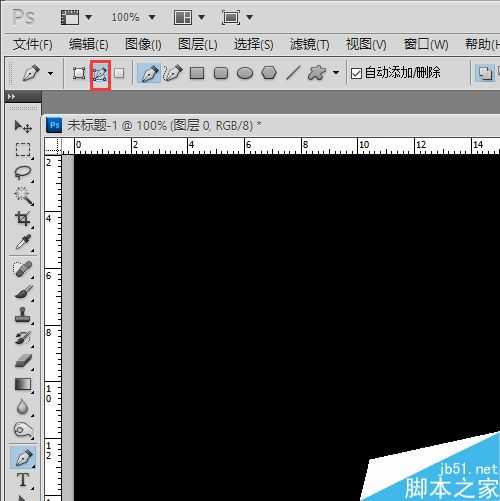Click the ruler origin corner box
Screen dimensions: 500x501
53,146
